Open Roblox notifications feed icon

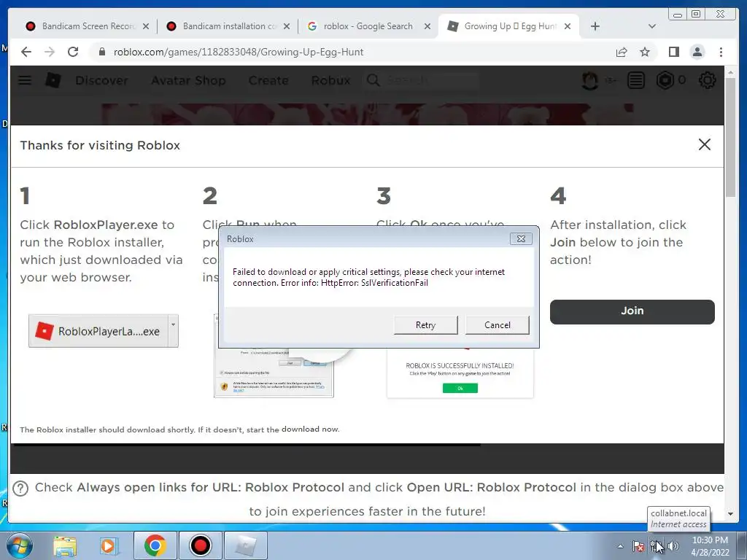point(636,80)
